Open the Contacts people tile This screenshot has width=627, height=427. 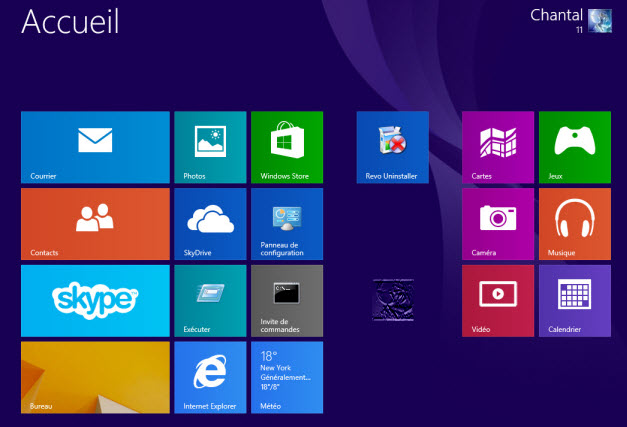tap(95, 224)
